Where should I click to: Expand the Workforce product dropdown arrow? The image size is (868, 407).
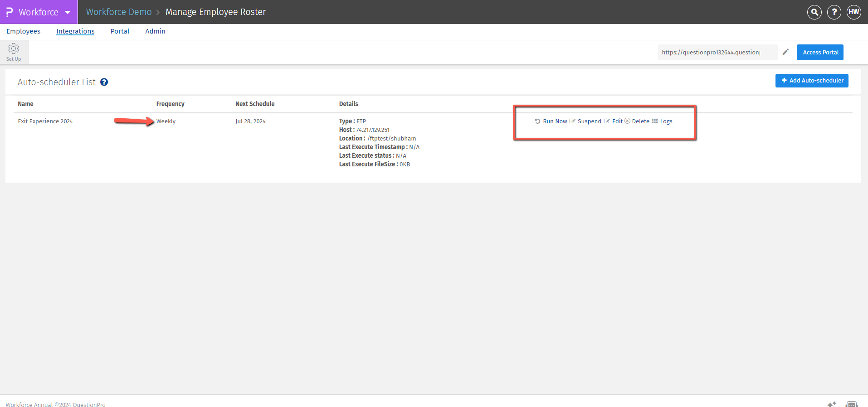point(68,12)
